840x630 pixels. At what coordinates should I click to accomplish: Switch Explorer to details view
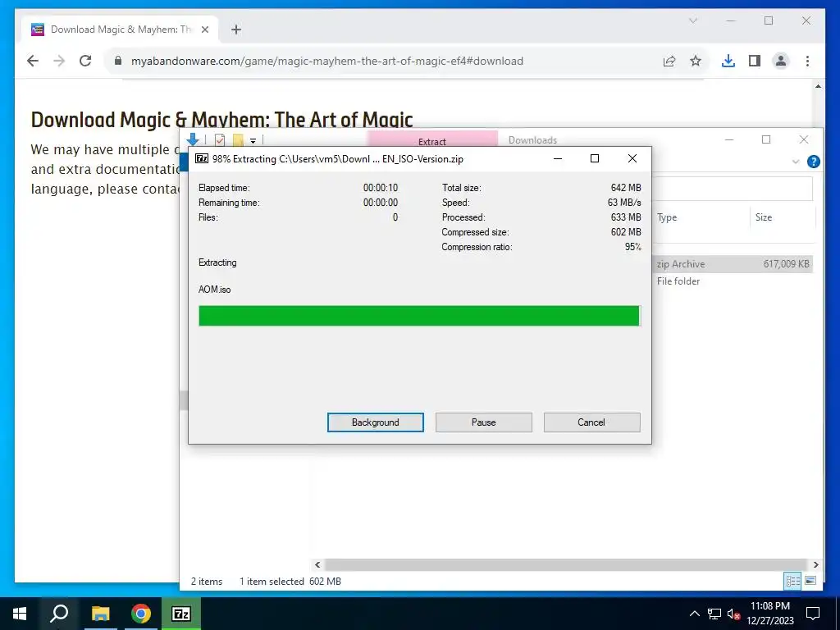(793, 581)
